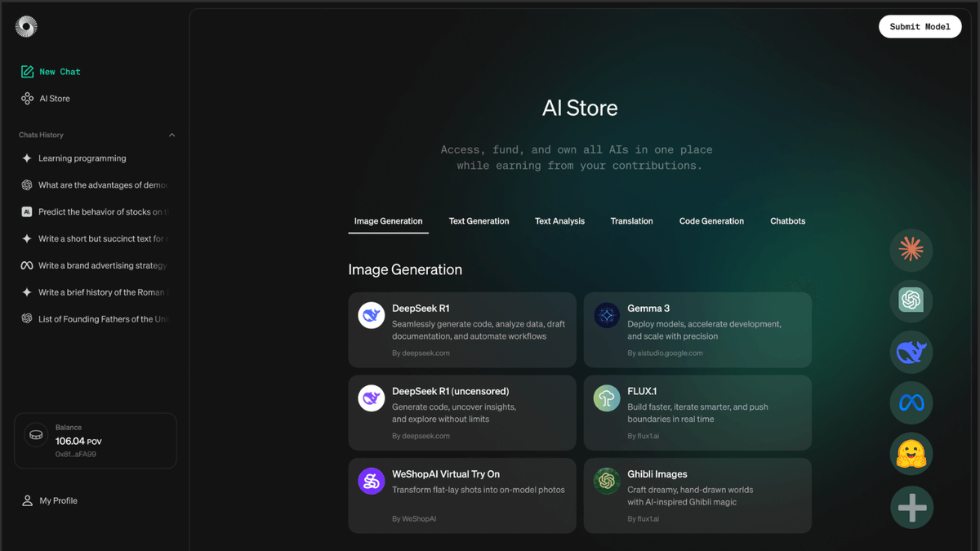
Task: Switch to the Text Generation tab
Action: pyautogui.click(x=479, y=221)
